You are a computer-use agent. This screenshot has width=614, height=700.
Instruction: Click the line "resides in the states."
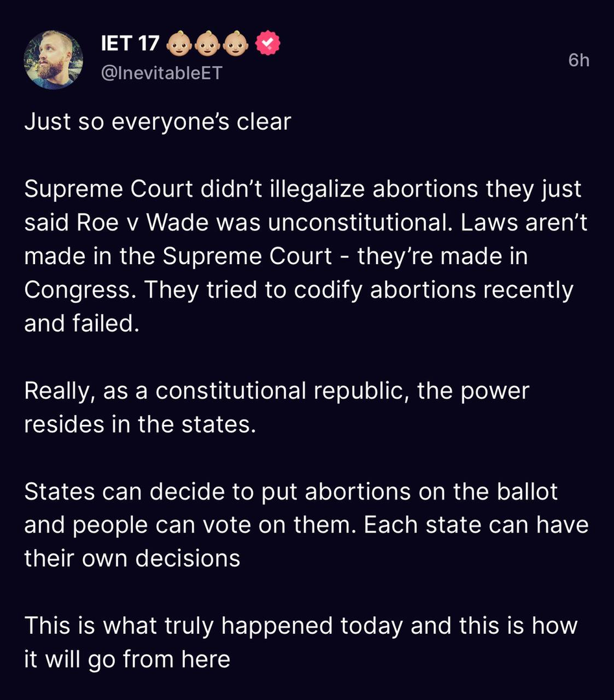[141, 424]
